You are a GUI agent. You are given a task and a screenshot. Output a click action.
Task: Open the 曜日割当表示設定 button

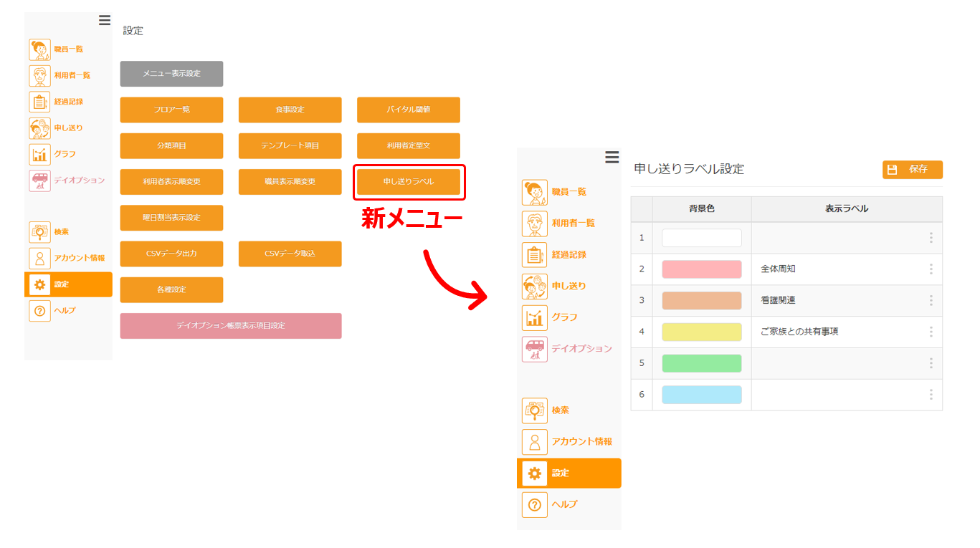pyautogui.click(x=171, y=218)
